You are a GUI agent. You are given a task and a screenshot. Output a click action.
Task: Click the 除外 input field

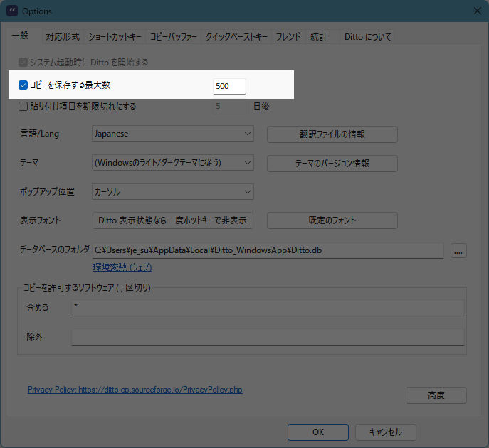coord(268,337)
